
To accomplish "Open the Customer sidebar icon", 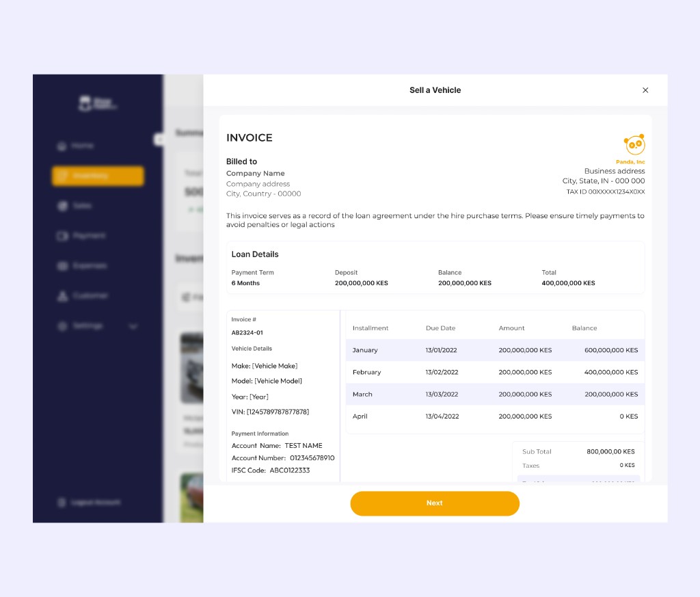I will point(62,295).
